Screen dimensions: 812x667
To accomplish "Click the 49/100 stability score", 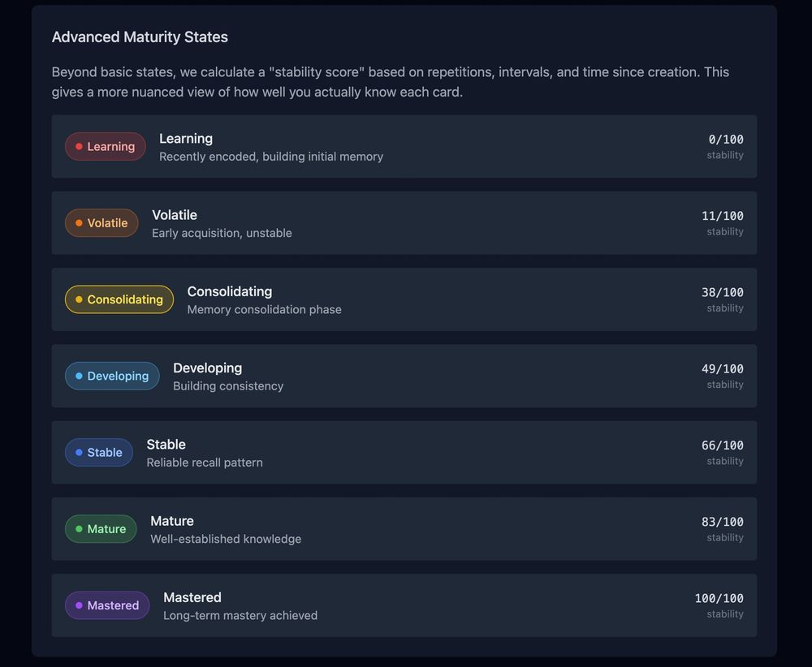I will coord(723,368).
